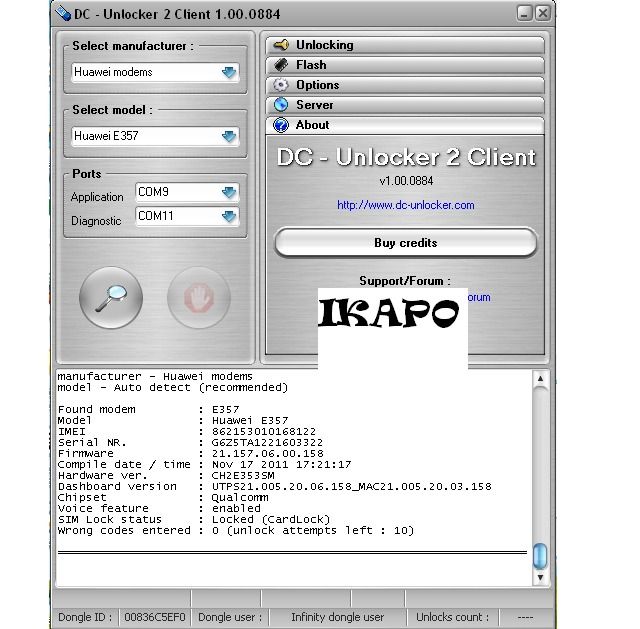Viewport: 640px width, 629px height.
Task: Click the Voice feature enabled line
Action: (x=159, y=509)
